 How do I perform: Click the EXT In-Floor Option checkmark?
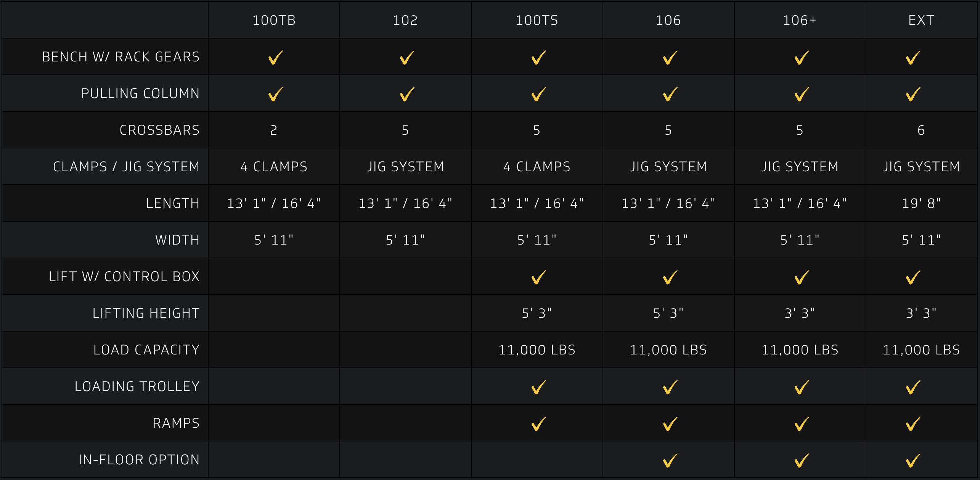tap(913, 461)
